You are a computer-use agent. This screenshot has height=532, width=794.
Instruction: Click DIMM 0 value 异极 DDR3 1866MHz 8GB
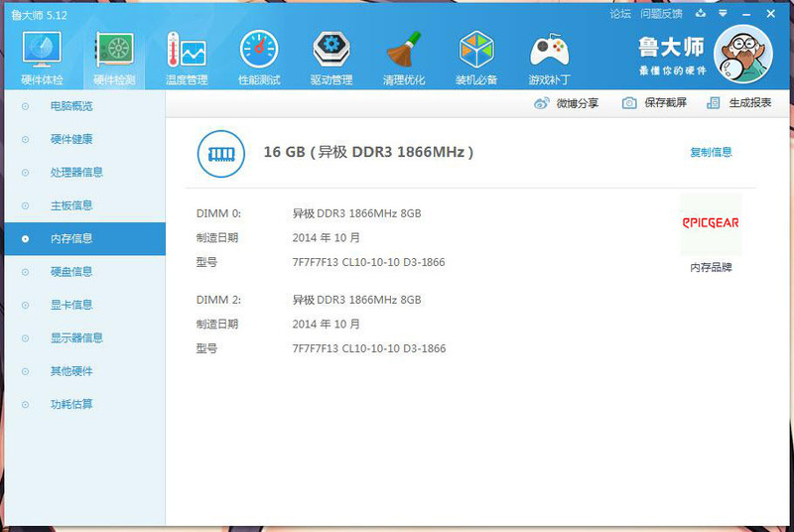[356, 213]
